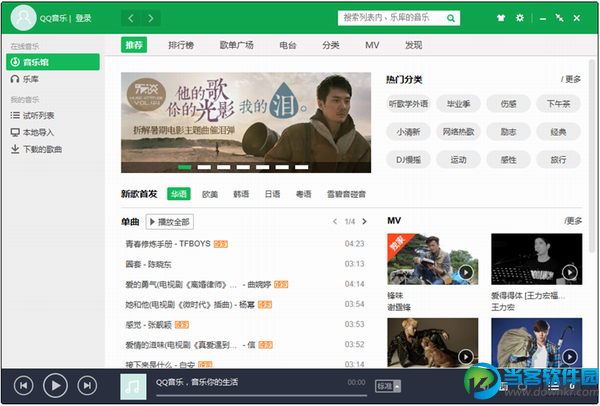Select 音乐馆 in the sidebar
Viewport: 600px width, 406px height.
tap(53, 62)
